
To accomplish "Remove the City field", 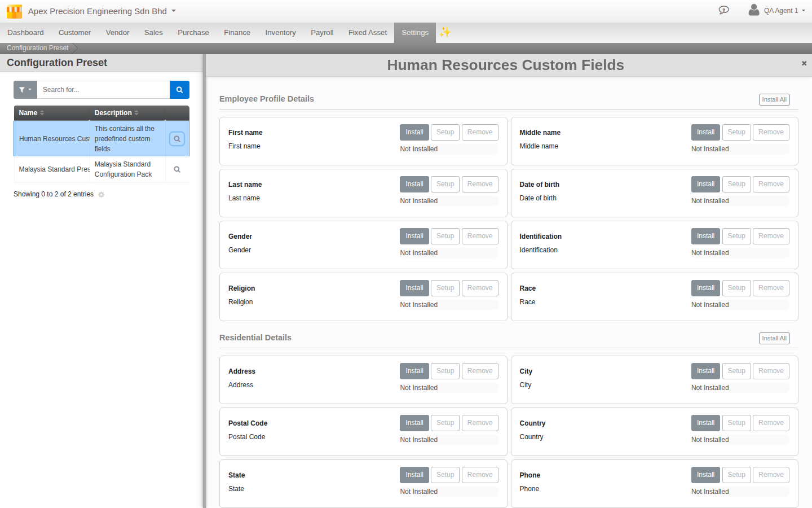I will 771,371.
